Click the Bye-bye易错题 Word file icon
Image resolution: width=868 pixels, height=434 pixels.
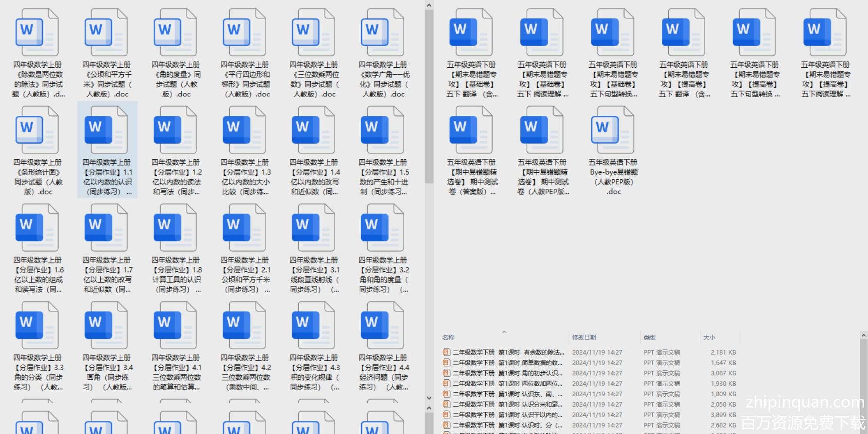point(612,131)
